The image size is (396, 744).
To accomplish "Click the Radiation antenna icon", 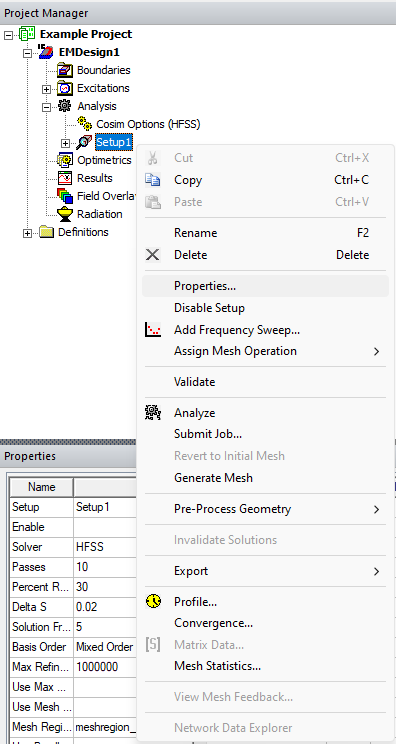I will click(65, 214).
